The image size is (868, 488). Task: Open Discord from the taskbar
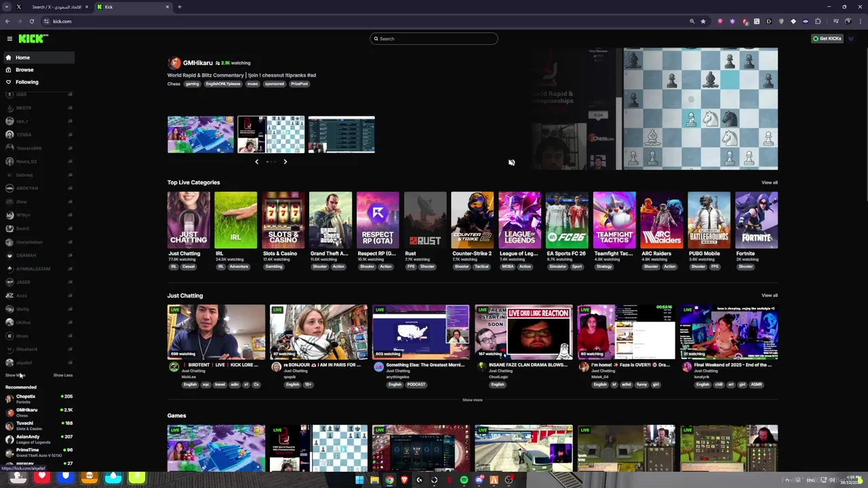[x=479, y=480]
